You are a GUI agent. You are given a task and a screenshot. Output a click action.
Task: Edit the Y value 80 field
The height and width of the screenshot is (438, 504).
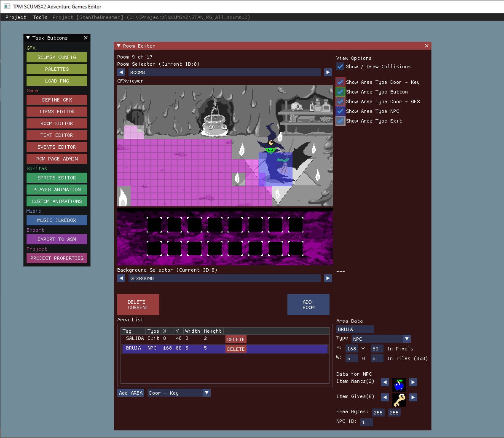pos(377,349)
